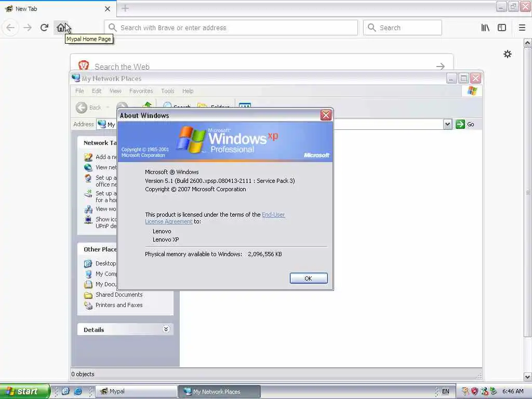This screenshot has width=532, height=399.
Task: Click the browser scrollbar up arrow
Action: tap(527, 43)
